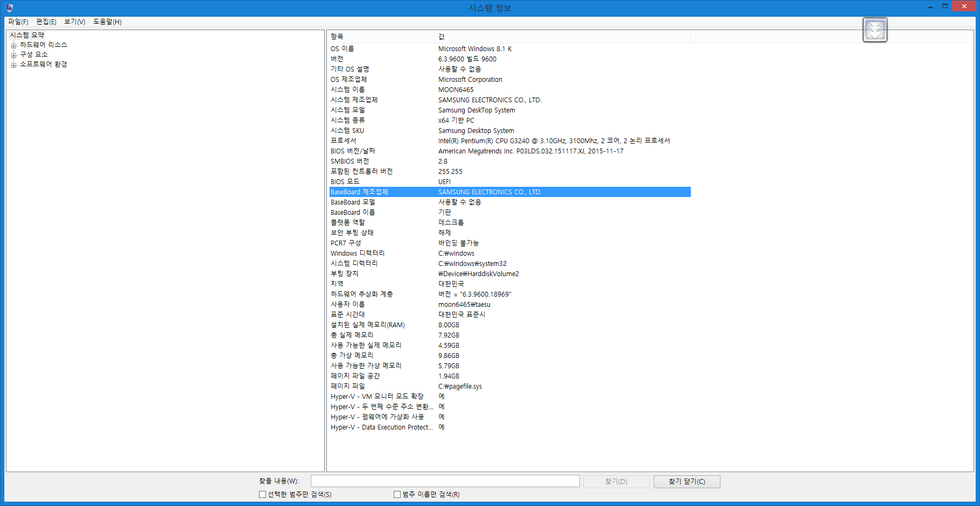Select the 부팅 장치 row
The image size is (980, 506).
[x=510, y=274]
